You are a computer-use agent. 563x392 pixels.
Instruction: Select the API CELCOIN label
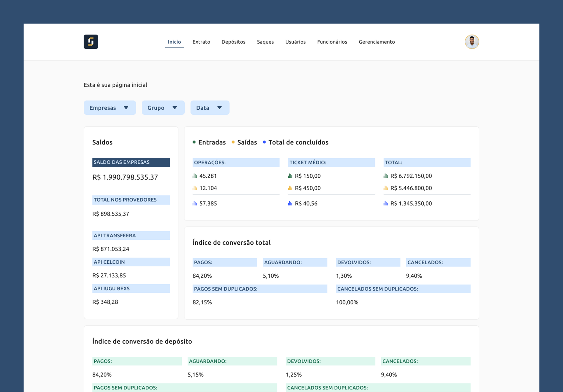tap(131, 262)
